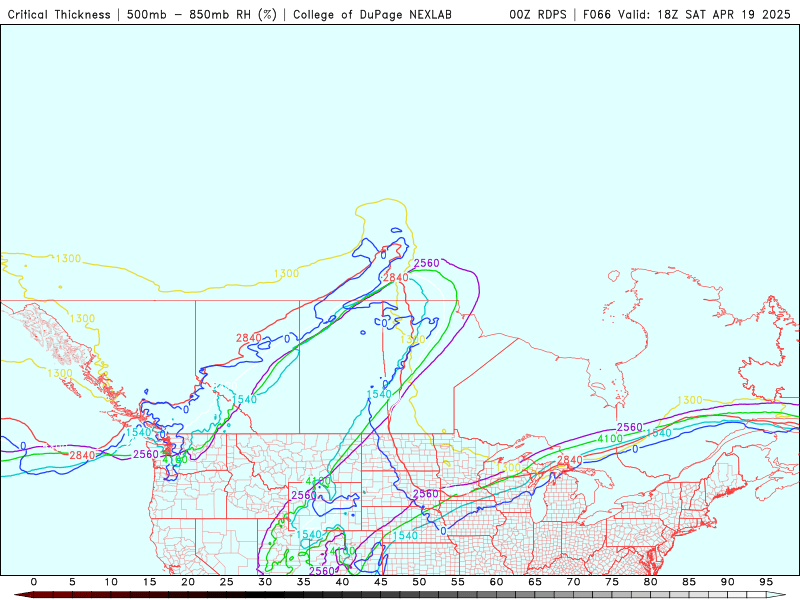Click the purple 2560 label above the 2840 at Hudson Bay
Screen dimensions: 800x600
coord(427,263)
